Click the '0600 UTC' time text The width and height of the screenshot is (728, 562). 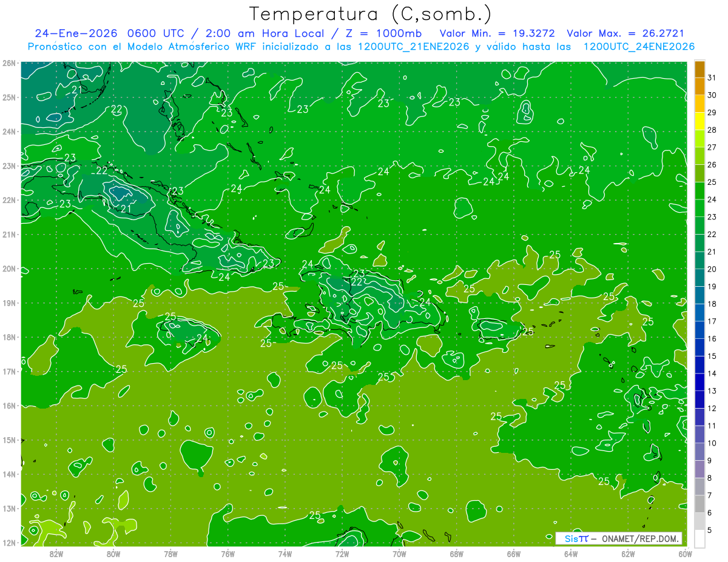click(157, 33)
